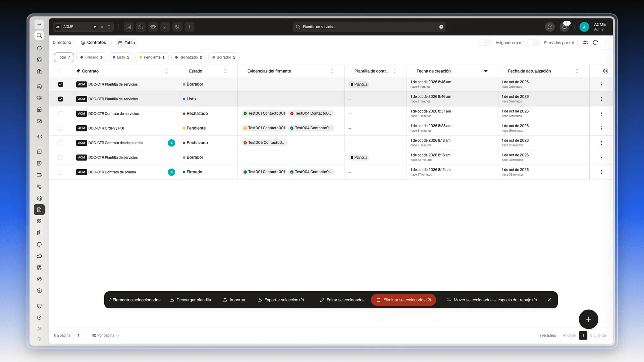Sort by Fecha de creación column arrow
The image size is (644, 362).
[485, 71]
